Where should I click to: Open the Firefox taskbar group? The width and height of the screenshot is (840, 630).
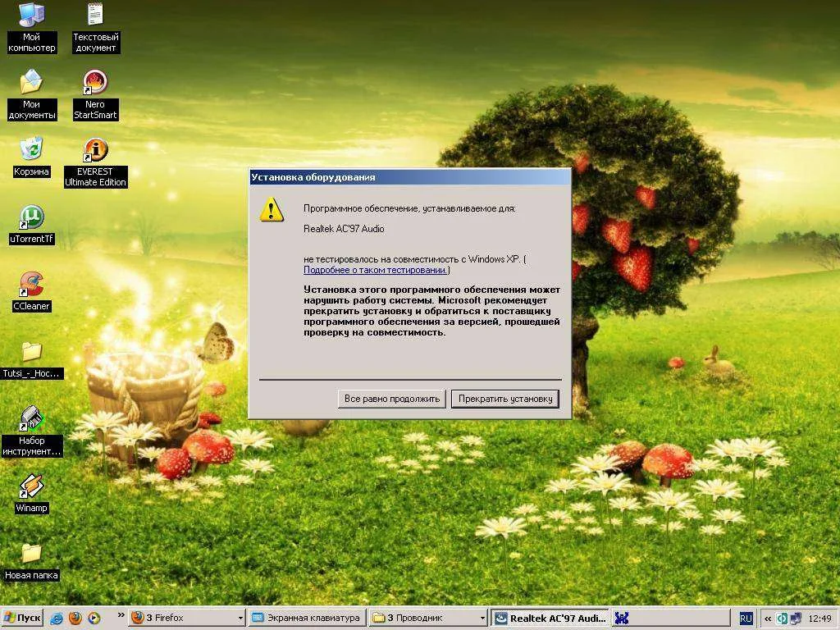[x=188, y=618]
